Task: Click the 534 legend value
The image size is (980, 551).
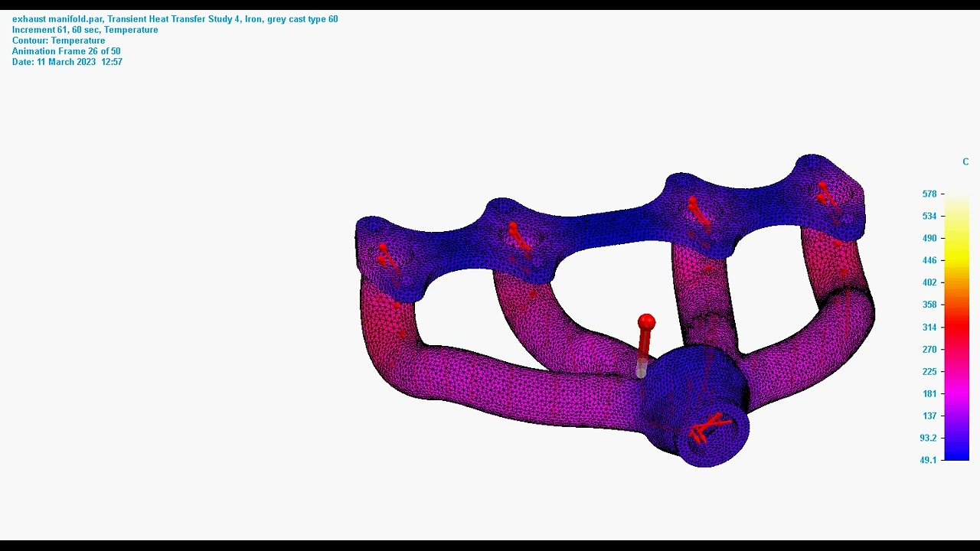Action: point(929,217)
